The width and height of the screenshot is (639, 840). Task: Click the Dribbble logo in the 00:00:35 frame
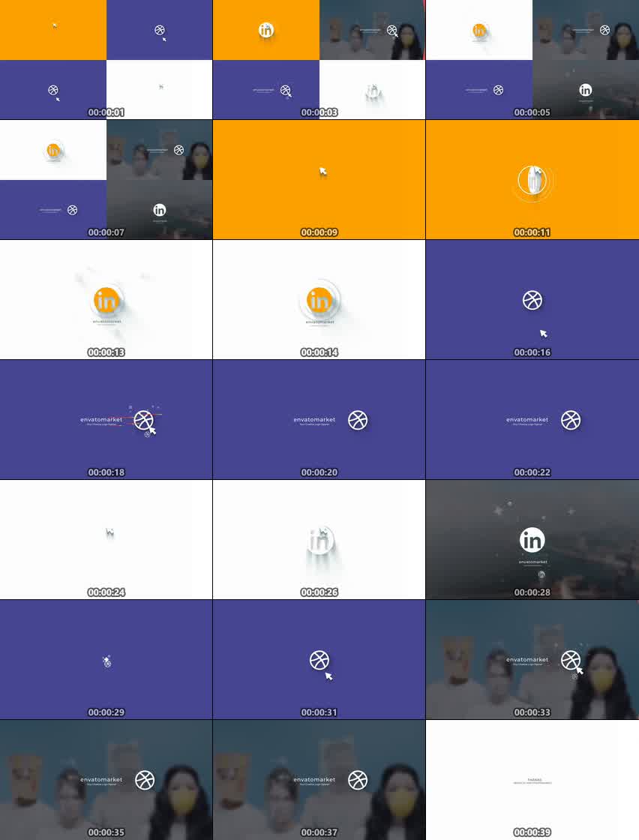coord(145,780)
